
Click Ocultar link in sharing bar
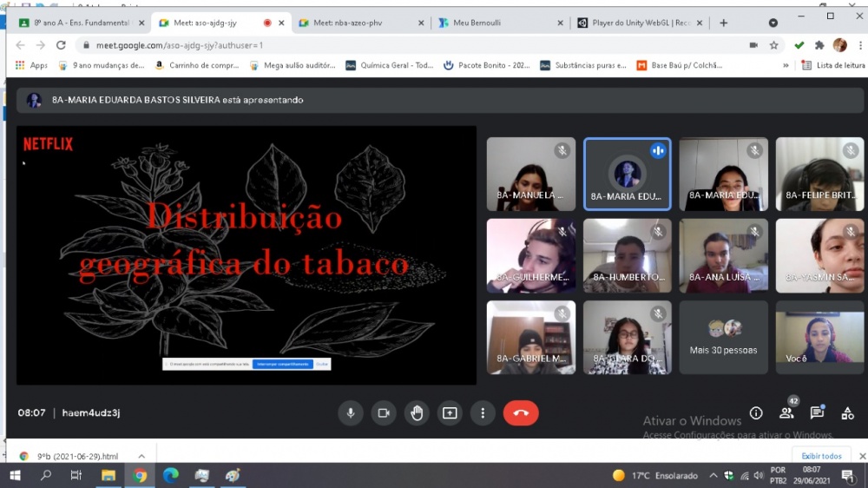(322, 364)
